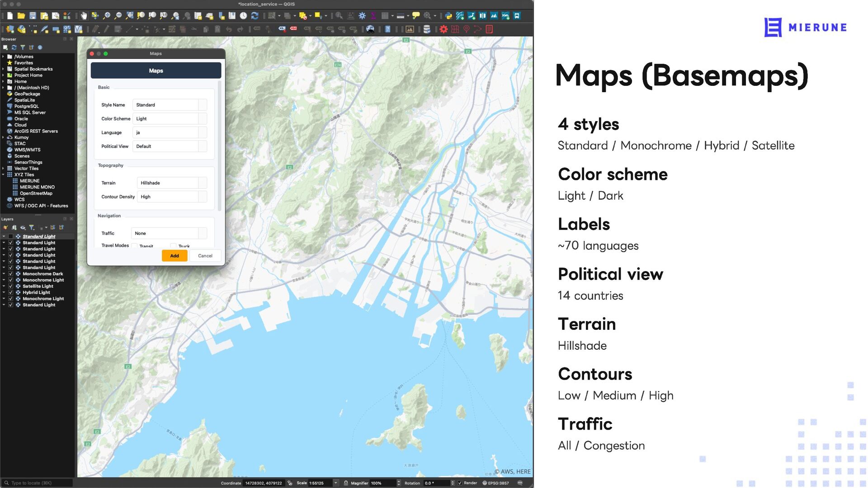This screenshot has width=868, height=488.
Task: Open the Style Name dropdown
Action: click(x=170, y=105)
